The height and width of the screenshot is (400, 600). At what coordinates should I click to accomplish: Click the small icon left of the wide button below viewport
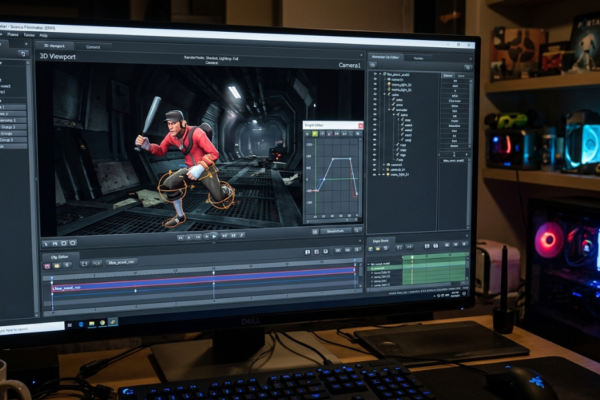315,232
